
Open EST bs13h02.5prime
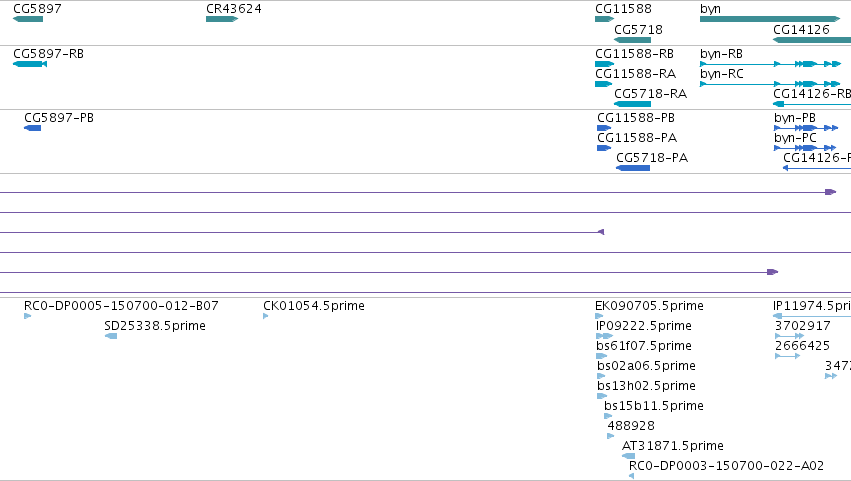pyautogui.click(x=602, y=396)
